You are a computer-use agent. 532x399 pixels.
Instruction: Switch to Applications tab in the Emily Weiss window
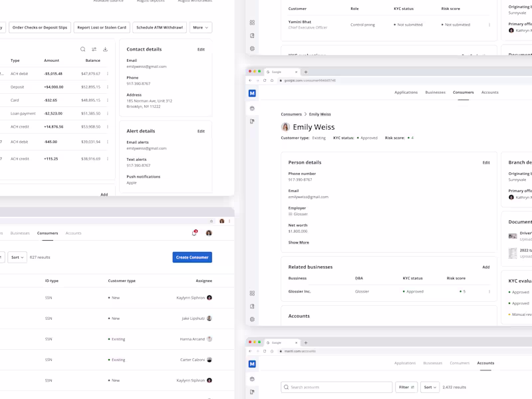coord(406,92)
